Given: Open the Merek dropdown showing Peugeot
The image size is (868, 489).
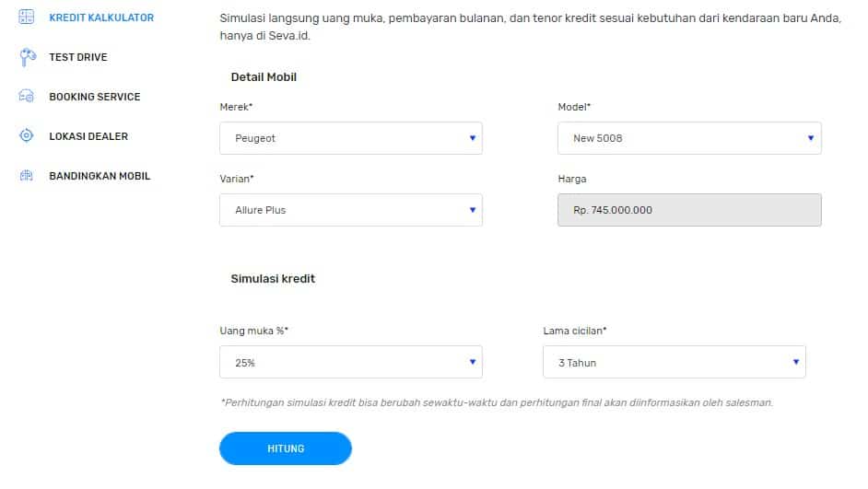Looking at the screenshot, I should pos(351,138).
